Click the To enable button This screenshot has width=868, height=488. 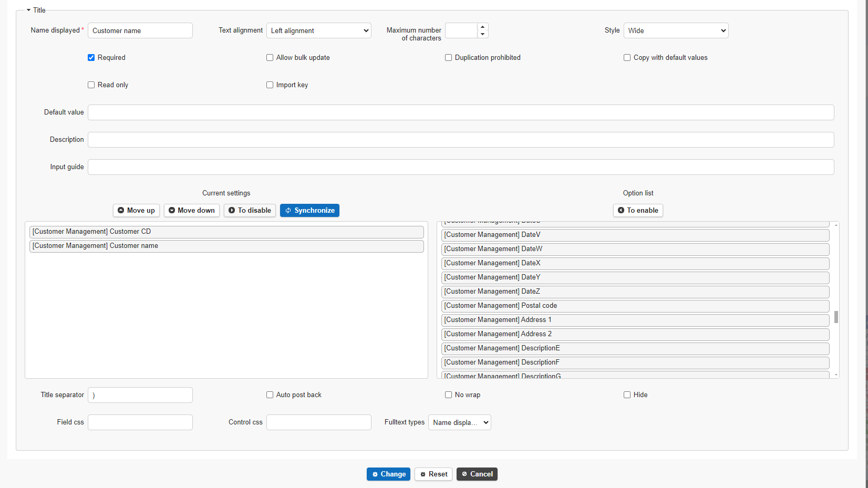(638, 210)
